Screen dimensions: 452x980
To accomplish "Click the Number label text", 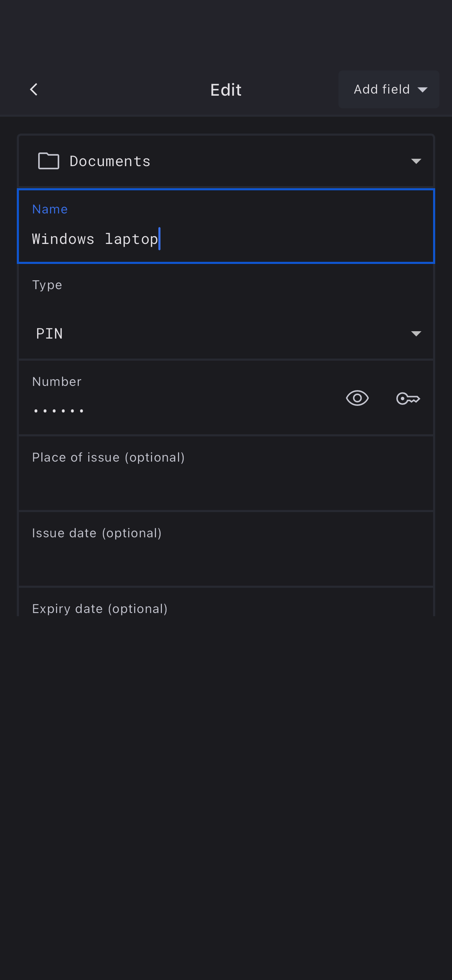I will [x=57, y=382].
